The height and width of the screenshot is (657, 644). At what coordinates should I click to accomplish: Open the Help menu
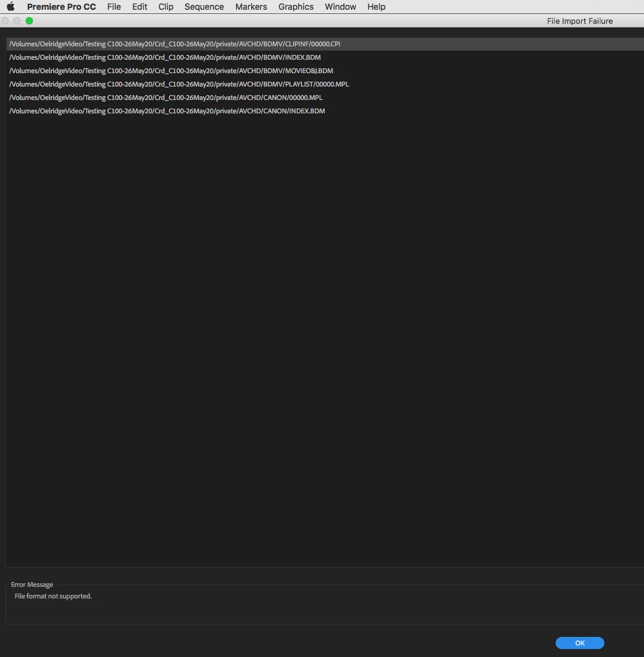click(377, 7)
